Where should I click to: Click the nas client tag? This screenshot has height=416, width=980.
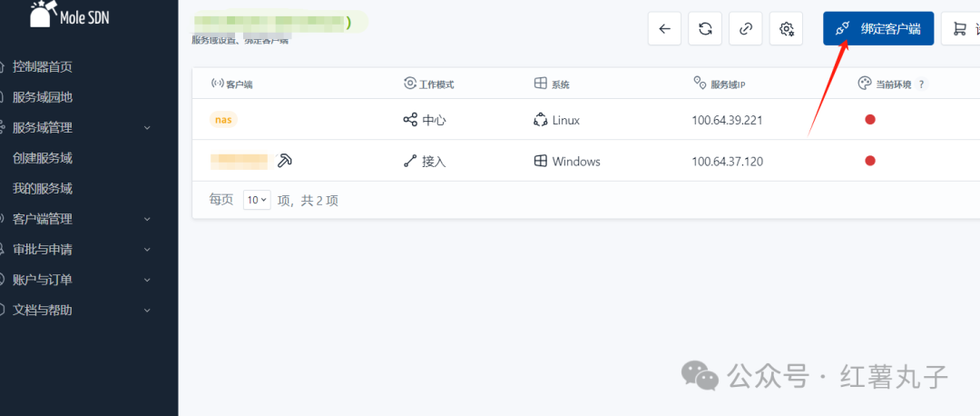tap(224, 120)
